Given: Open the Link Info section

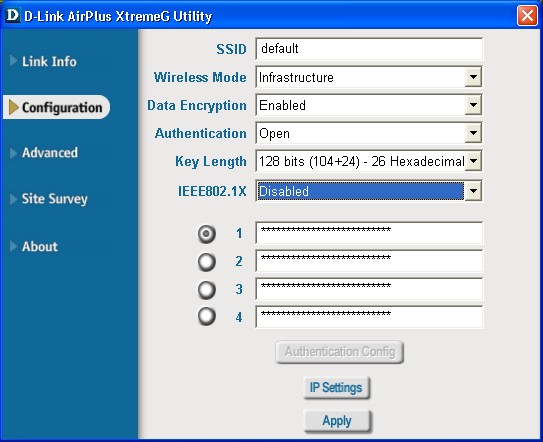Looking at the screenshot, I should click(49, 61).
